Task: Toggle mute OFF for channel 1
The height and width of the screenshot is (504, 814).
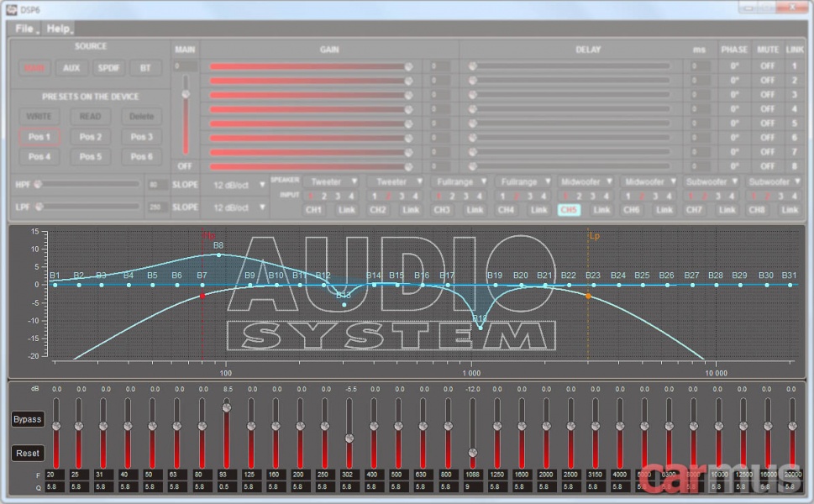Action: click(767, 66)
